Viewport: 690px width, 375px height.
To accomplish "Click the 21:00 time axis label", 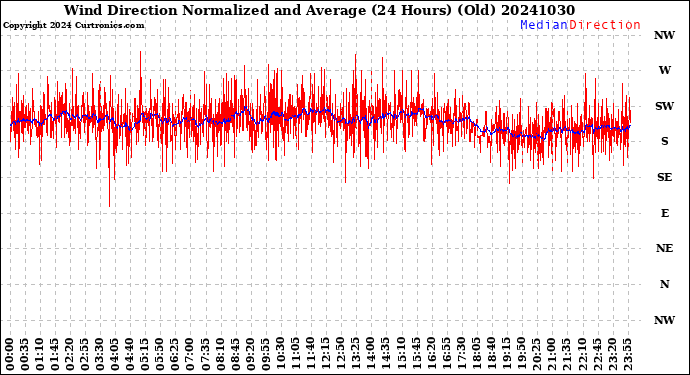I will [x=551, y=355].
